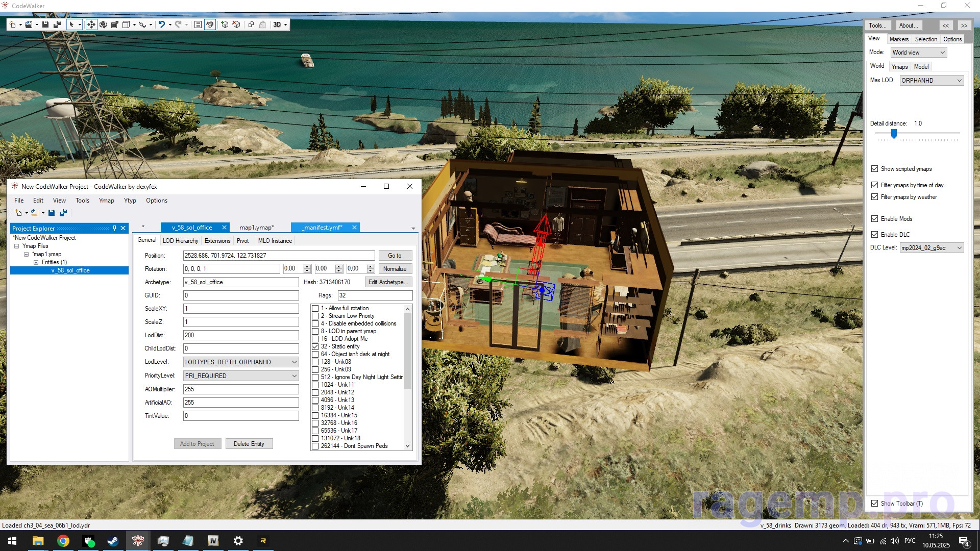Click the add entity green plus cube icon
Viewport: 980px width, 551px height.
225,24
